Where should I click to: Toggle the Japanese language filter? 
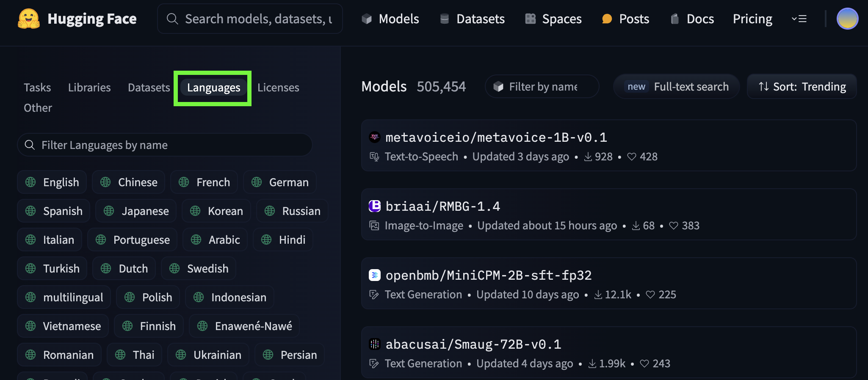tap(136, 211)
